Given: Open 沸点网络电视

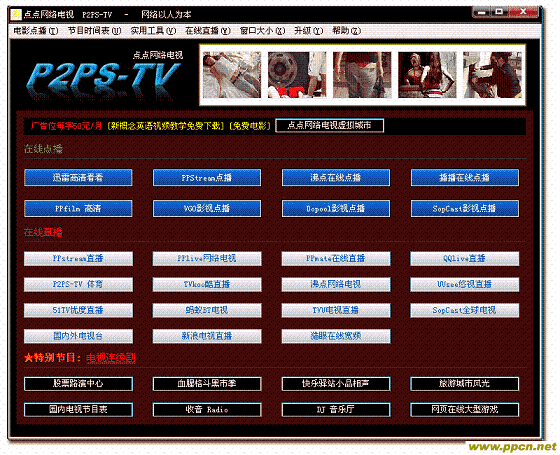Looking at the screenshot, I should click(x=336, y=285).
